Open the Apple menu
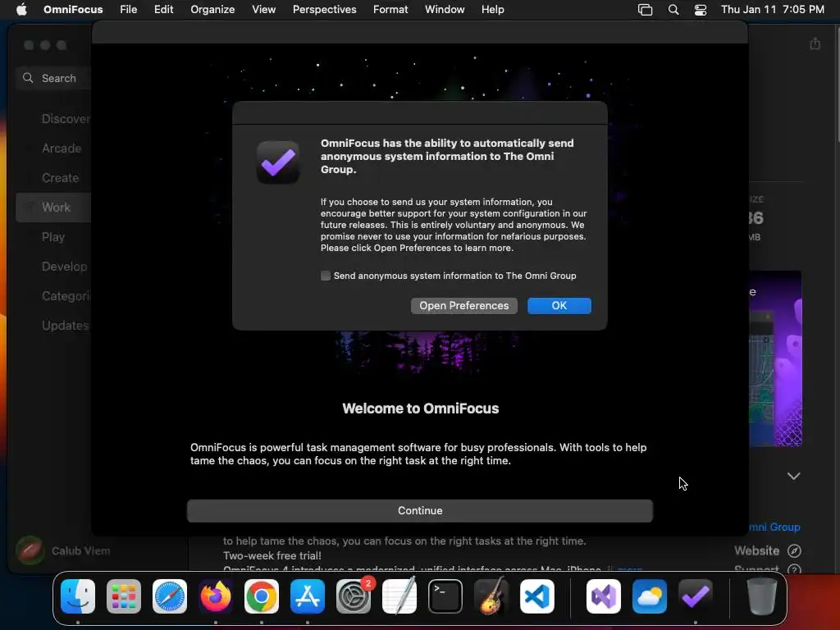The height and width of the screenshot is (630, 840). click(21, 10)
